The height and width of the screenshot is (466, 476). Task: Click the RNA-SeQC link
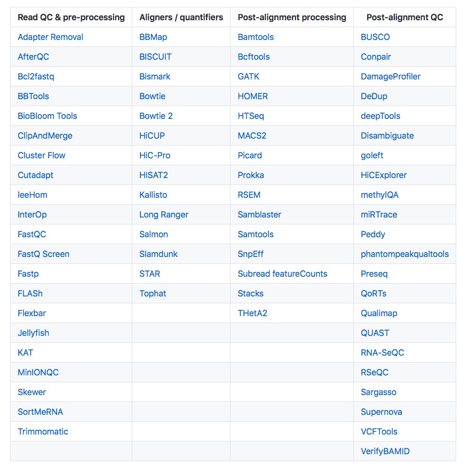[x=383, y=352]
